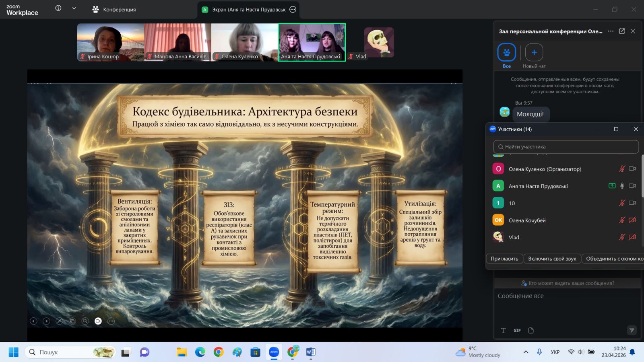Start a new chat with plus icon
The image size is (644, 362).
534,52
